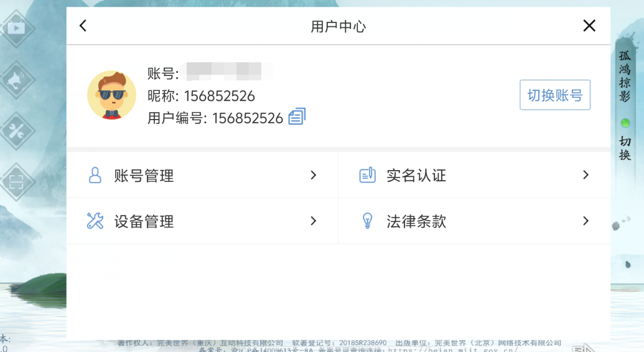644x352 pixels.
Task: Select the 孤鸿掠影 server label
Action: 625,77
